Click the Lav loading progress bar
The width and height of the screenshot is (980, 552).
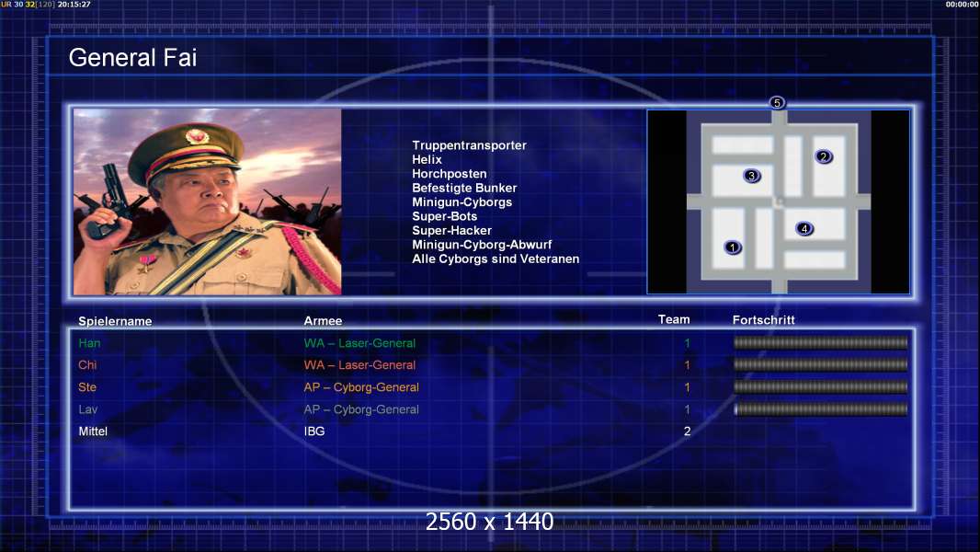(820, 409)
